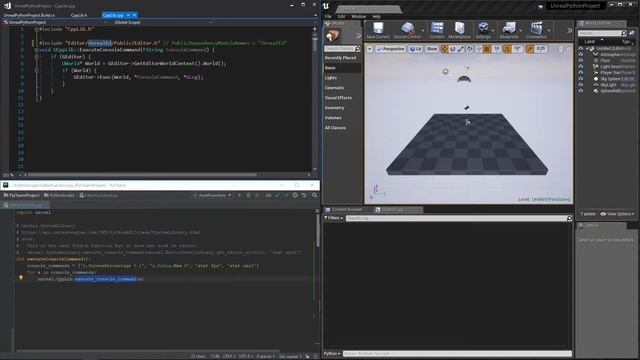640x360 pixels.
Task: Toggle visibility of Player Start actor
Action: click(581, 73)
